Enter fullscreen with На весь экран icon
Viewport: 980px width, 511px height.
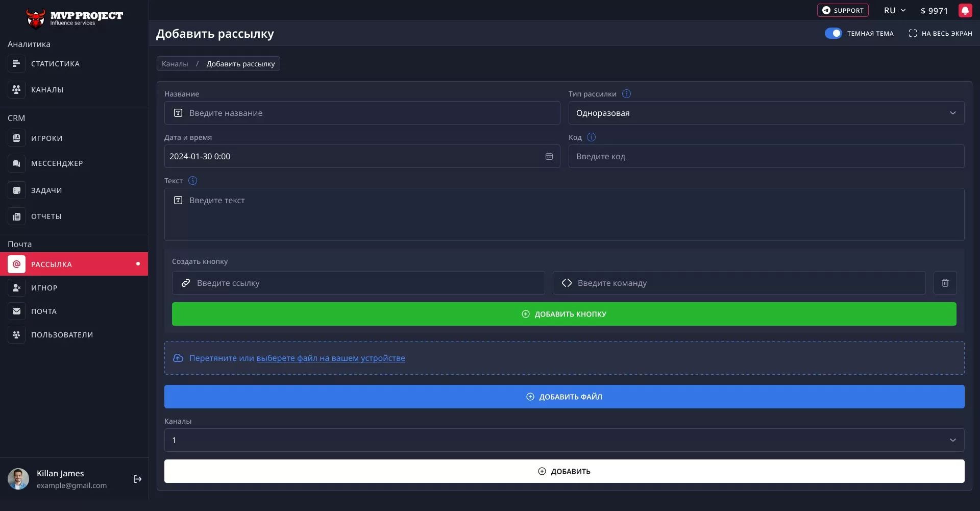[913, 33]
